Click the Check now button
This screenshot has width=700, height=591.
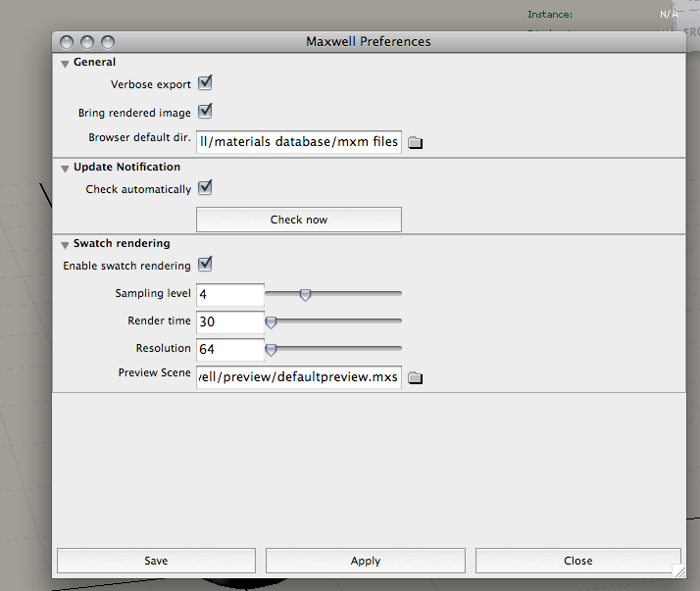[x=299, y=220]
